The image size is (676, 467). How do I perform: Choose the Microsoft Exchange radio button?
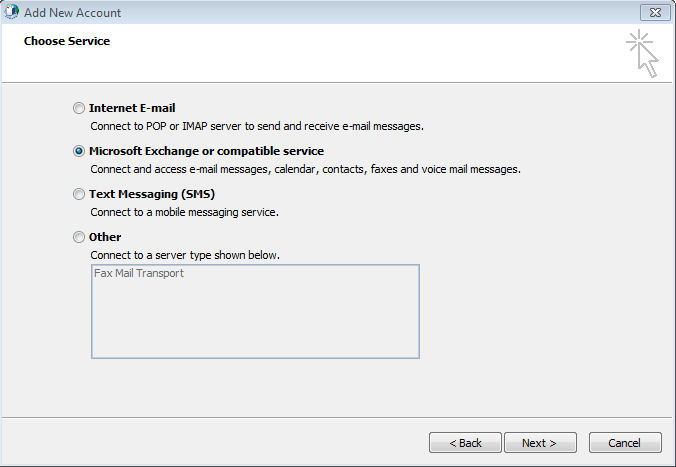tap(79, 151)
